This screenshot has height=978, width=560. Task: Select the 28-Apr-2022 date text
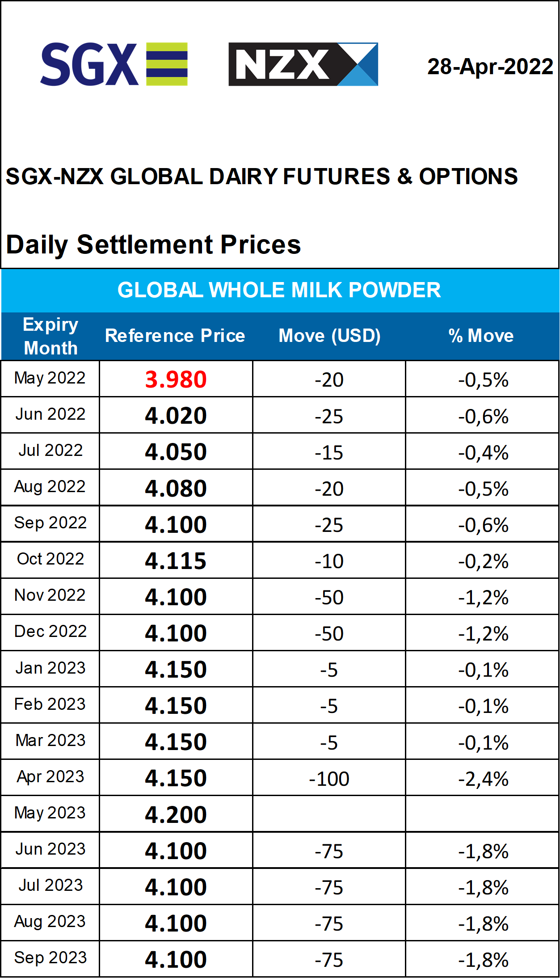click(x=490, y=67)
